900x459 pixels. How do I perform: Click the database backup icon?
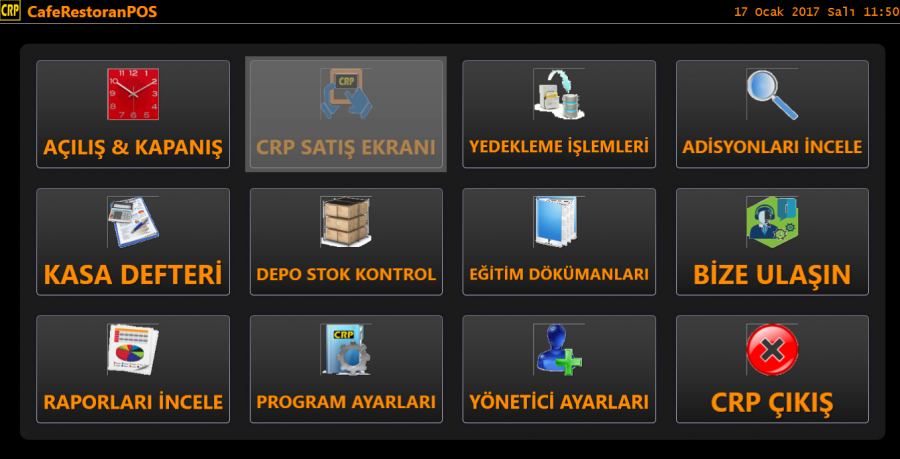(x=559, y=94)
